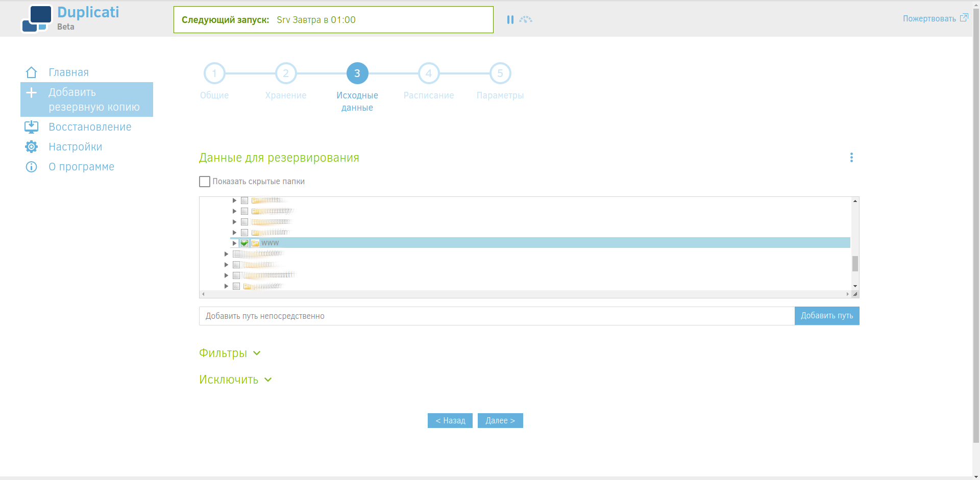Open Главная in the sidebar
Viewport: 980px width, 480px height.
click(x=68, y=72)
